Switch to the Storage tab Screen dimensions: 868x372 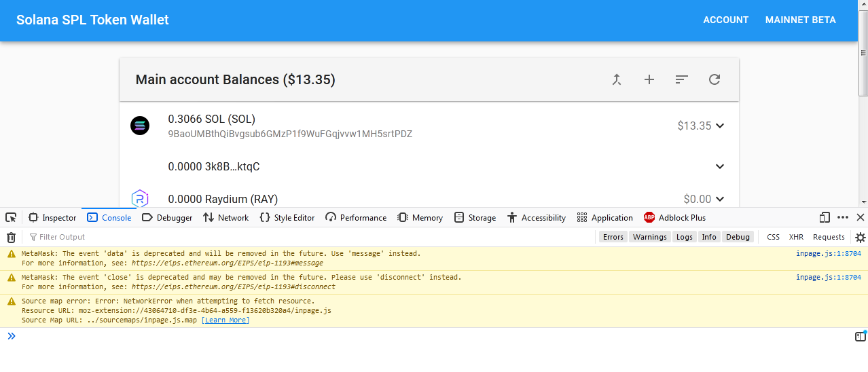pyautogui.click(x=475, y=218)
